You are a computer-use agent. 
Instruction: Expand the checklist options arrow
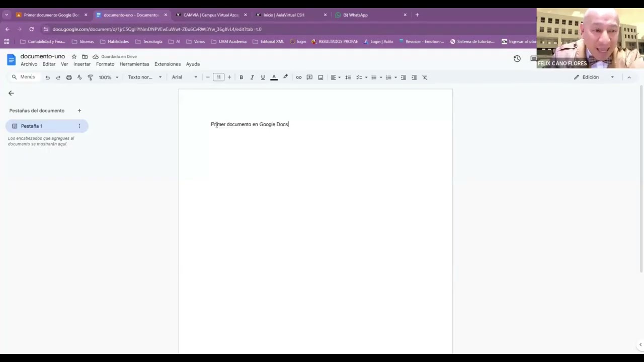[366, 77]
